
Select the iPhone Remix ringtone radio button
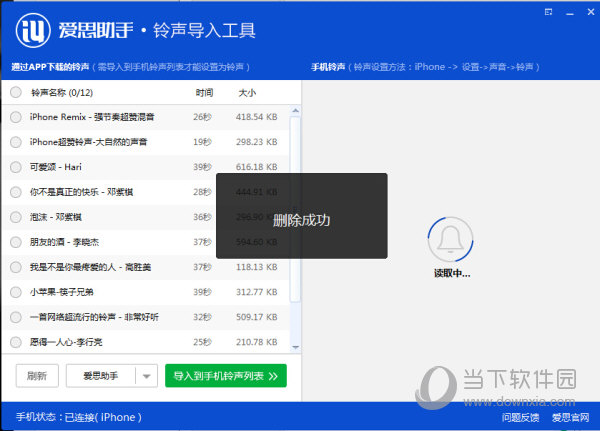click(16, 117)
